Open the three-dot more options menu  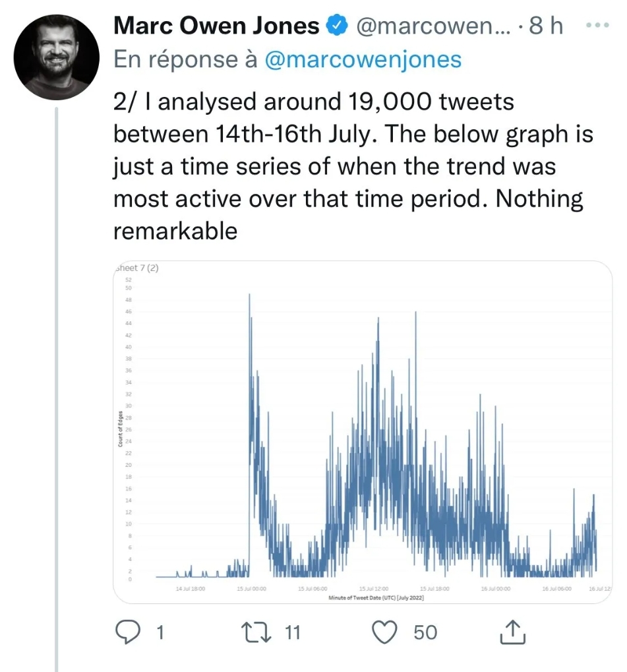click(x=597, y=25)
